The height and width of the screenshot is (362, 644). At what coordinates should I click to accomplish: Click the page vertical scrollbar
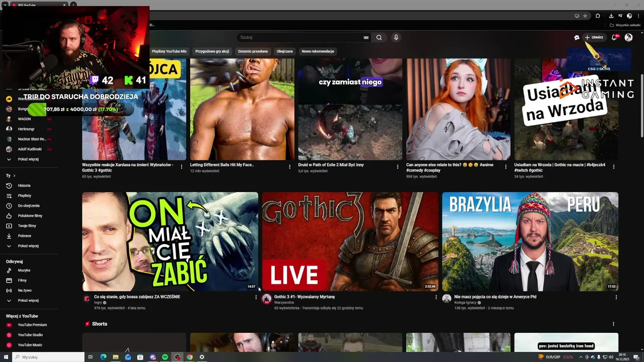click(x=641, y=106)
